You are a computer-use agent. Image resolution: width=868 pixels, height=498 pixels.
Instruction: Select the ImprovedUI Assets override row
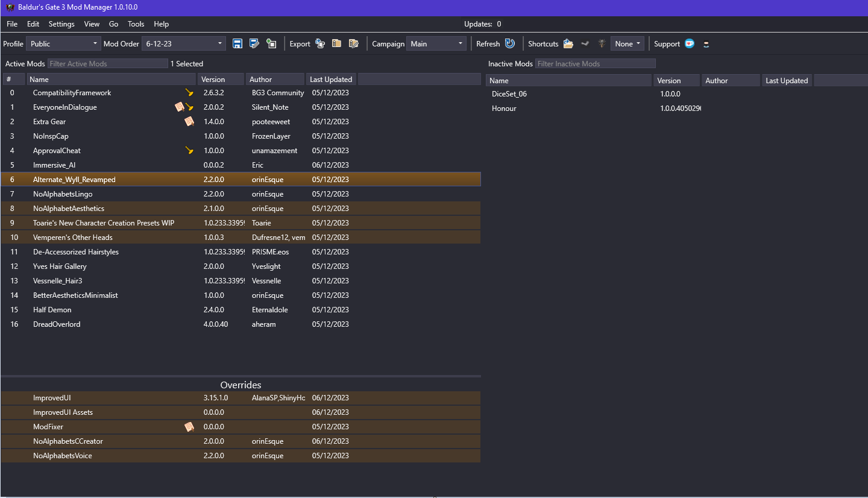[241, 412]
